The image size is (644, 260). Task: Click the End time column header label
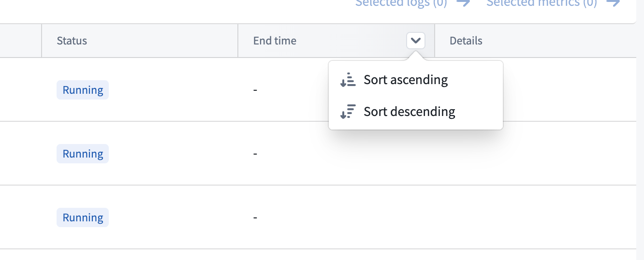click(x=275, y=41)
